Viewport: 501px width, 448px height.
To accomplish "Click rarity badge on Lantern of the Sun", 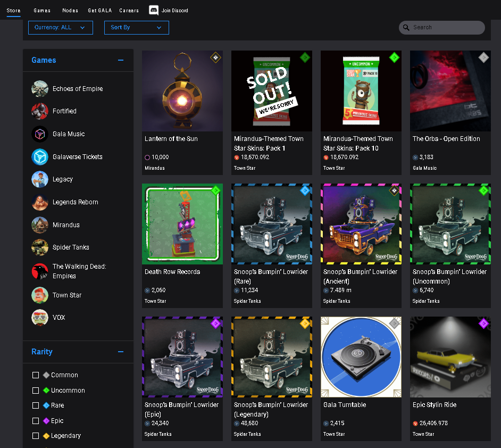I will click(x=216, y=57).
